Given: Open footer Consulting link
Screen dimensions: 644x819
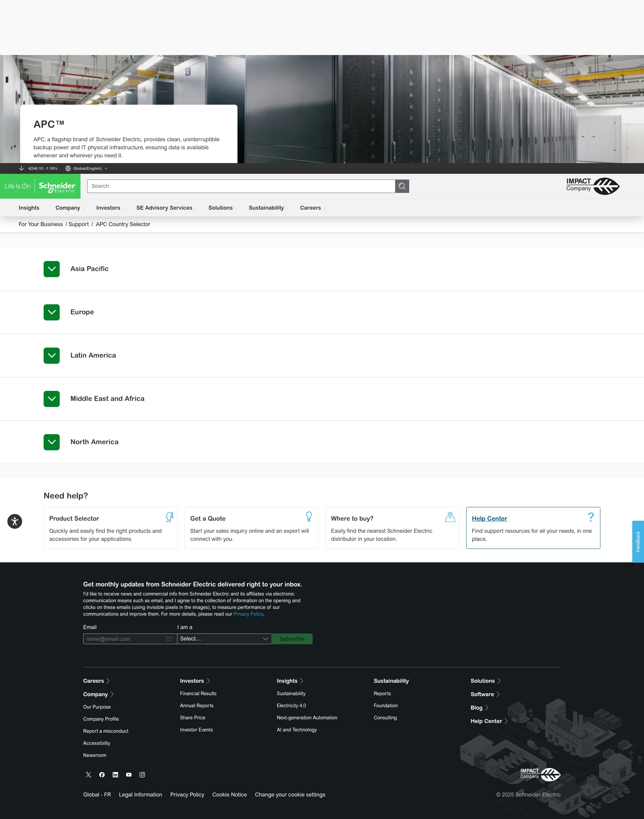Looking at the screenshot, I should [x=385, y=718].
